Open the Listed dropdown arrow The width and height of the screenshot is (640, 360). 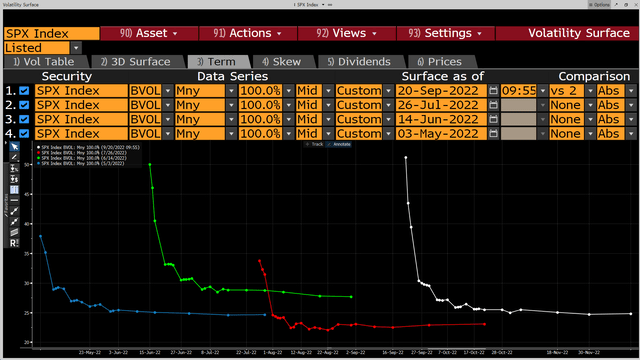[76, 48]
